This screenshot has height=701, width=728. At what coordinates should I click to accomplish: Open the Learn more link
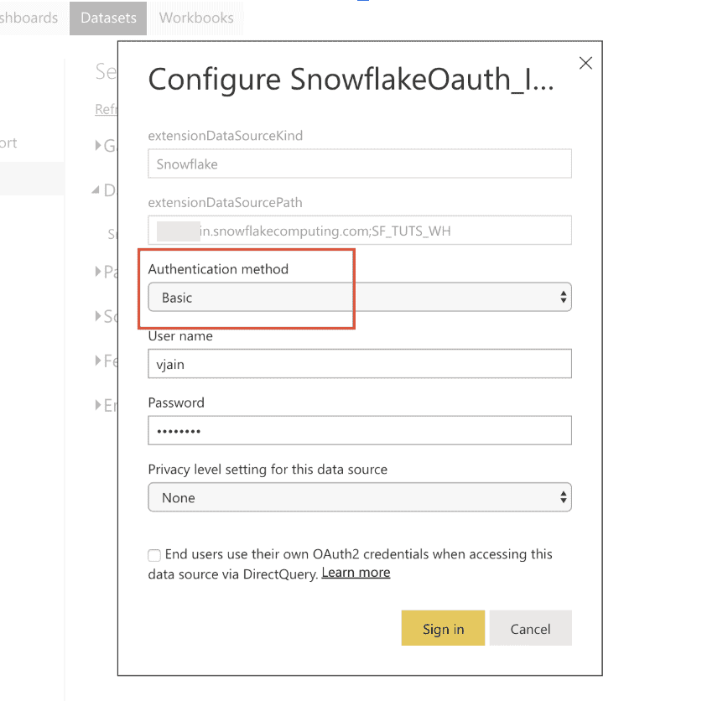coord(356,573)
